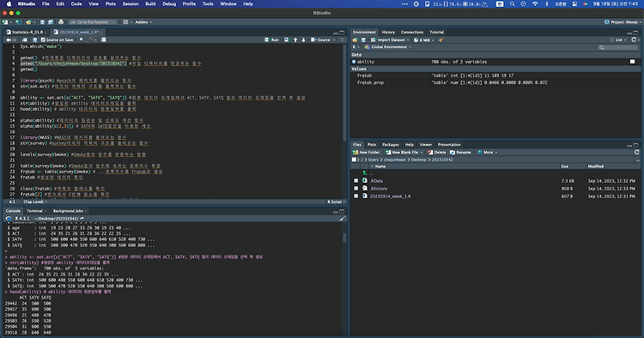
Task: Open the Addins dropdown
Action: point(143,22)
